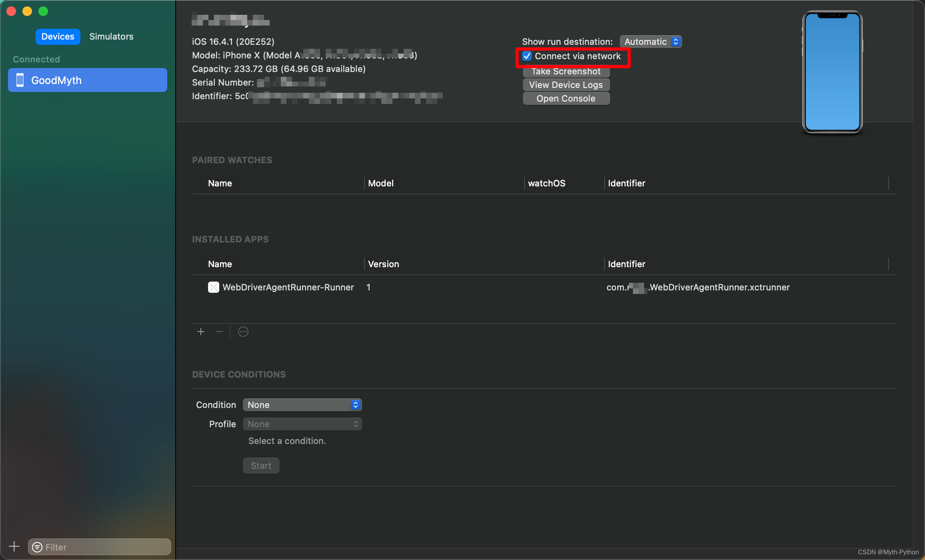Click Open Console button
The width and height of the screenshot is (925, 560).
tap(566, 98)
